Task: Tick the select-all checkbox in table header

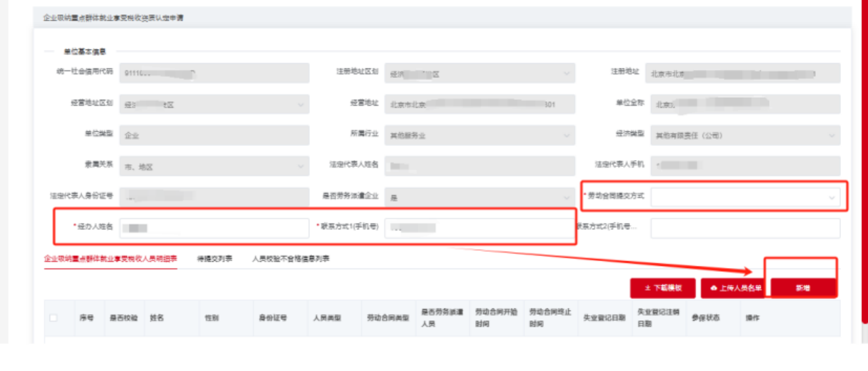Action: [54, 317]
